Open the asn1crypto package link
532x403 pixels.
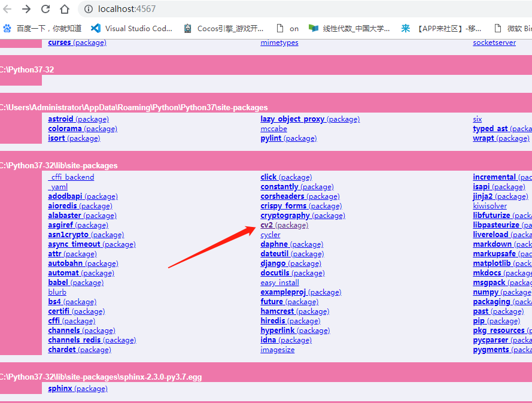point(86,235)
